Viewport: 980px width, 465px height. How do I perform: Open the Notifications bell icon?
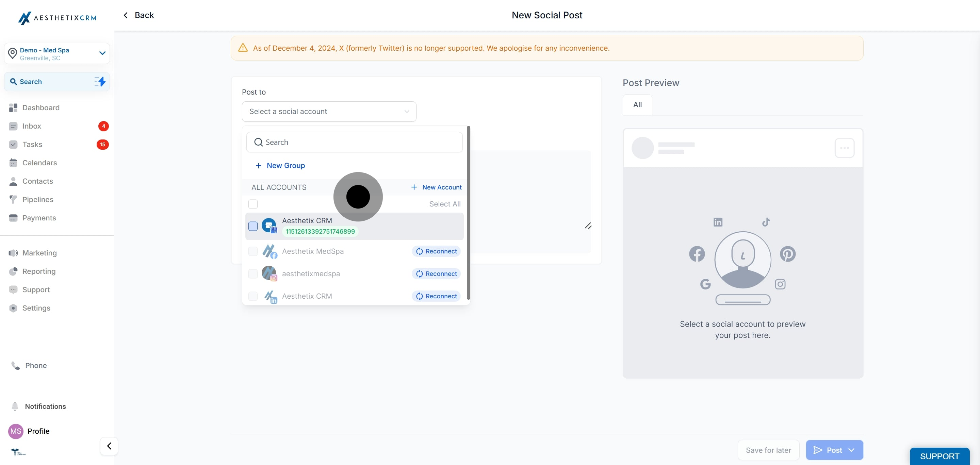(x=15, y=406)
